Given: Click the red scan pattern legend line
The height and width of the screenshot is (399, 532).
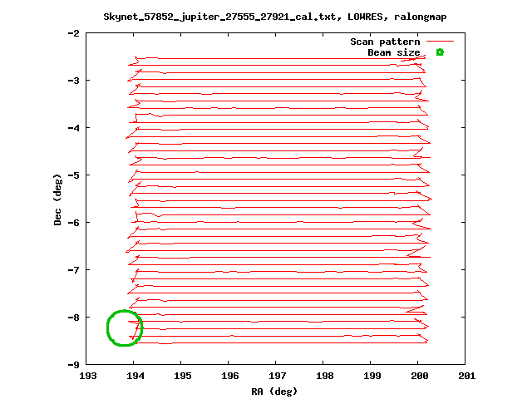Looking at the screenshot, I should 440,42.
